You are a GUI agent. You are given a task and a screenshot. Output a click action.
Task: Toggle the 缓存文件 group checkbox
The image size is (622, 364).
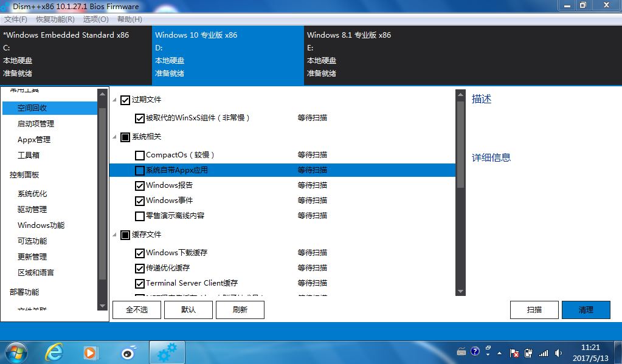point(125,235)
